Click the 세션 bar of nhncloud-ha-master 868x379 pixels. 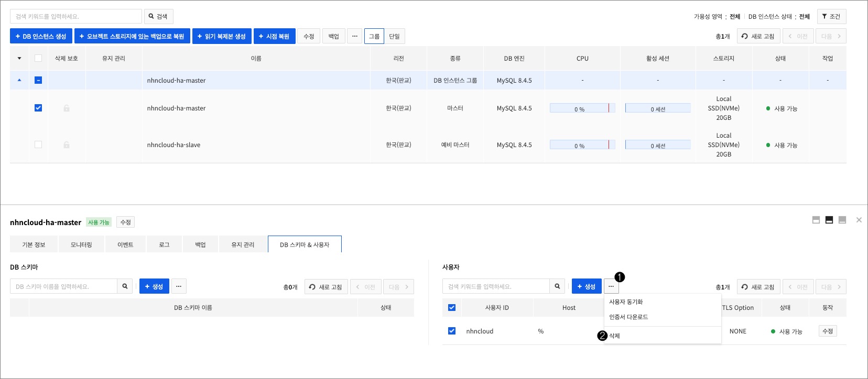tap(658, 108)
